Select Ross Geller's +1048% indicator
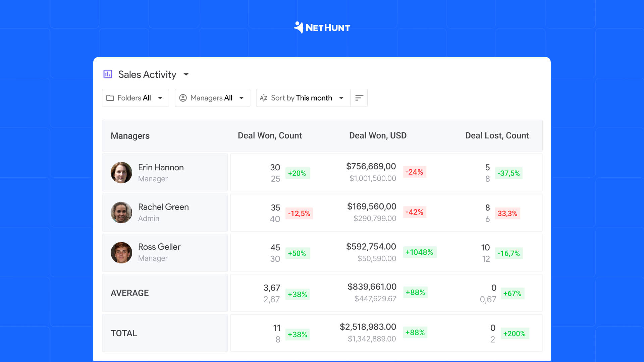 click(x=420, y=252)
